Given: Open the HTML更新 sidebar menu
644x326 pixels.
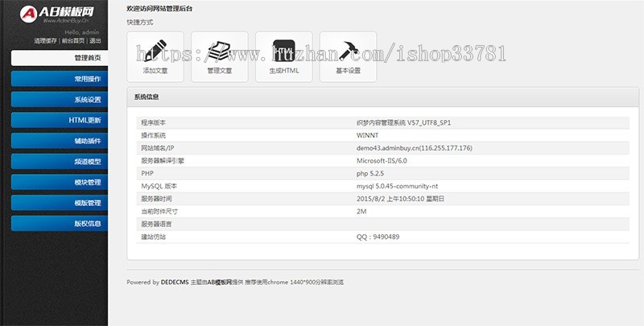Looking at the screenshot, I should (x=60, y=120).
